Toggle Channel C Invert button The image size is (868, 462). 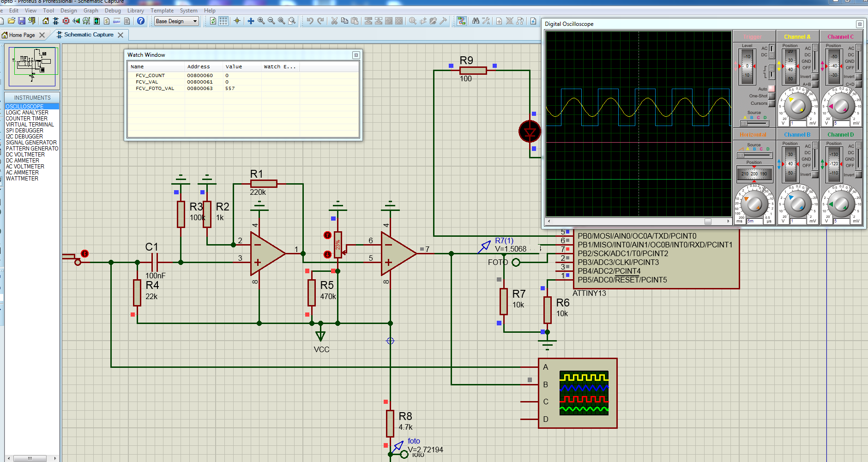click(858, 77)
